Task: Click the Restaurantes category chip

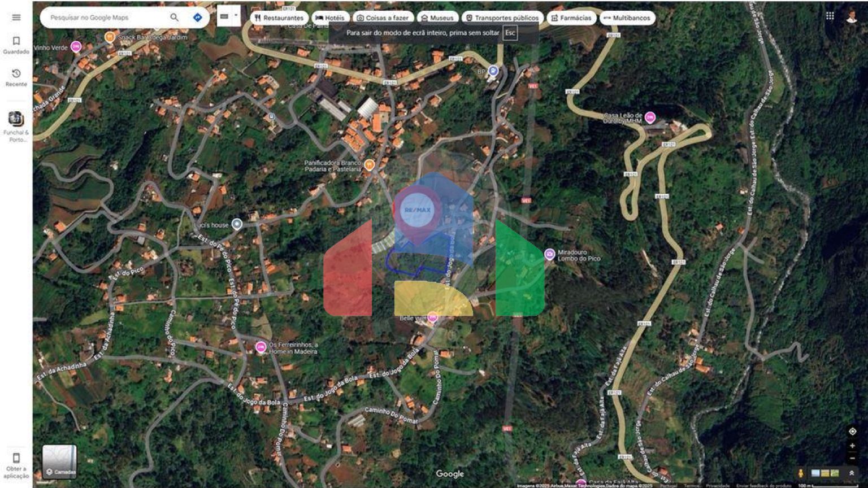Action: click(281, 18)
